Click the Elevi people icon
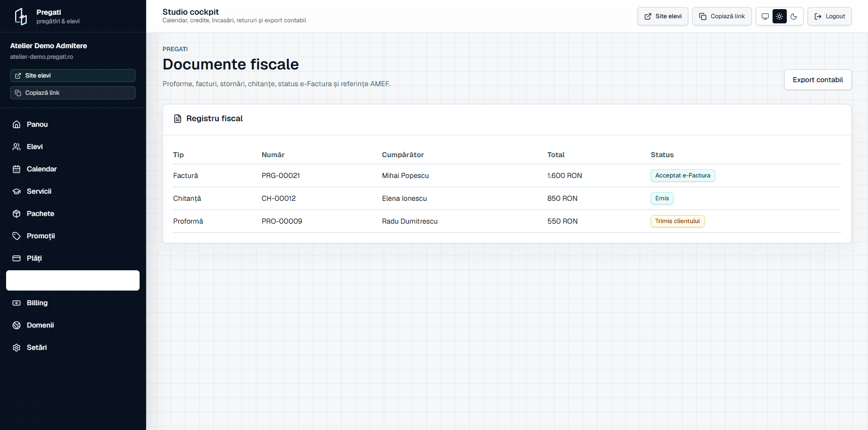Image resolution: width=868 pixels, height=430 pixels. (17, 147)
